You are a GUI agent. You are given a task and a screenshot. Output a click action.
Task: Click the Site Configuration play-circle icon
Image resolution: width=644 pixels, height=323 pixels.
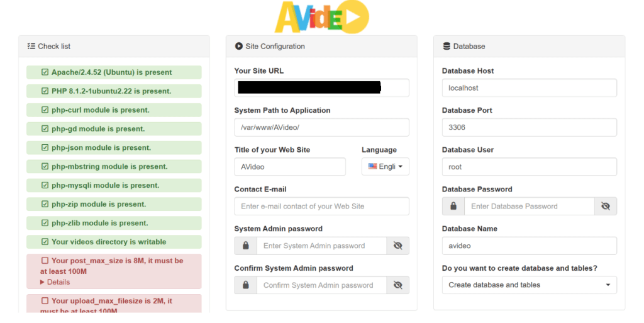click(x=238, y=46)
